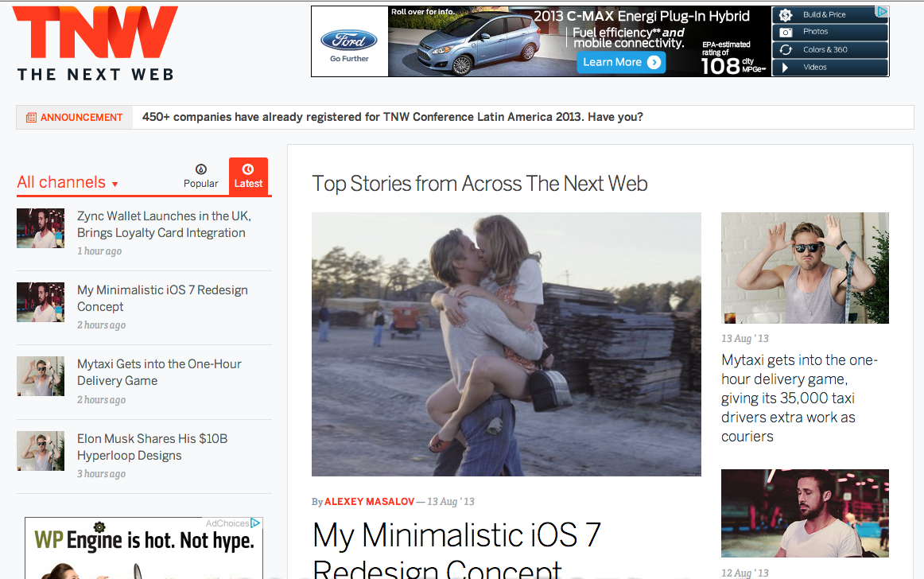Open the My Minimalistic iOS 7 headline
The width and height of the screenshot is (924, 579).
[x=456, y=550]
